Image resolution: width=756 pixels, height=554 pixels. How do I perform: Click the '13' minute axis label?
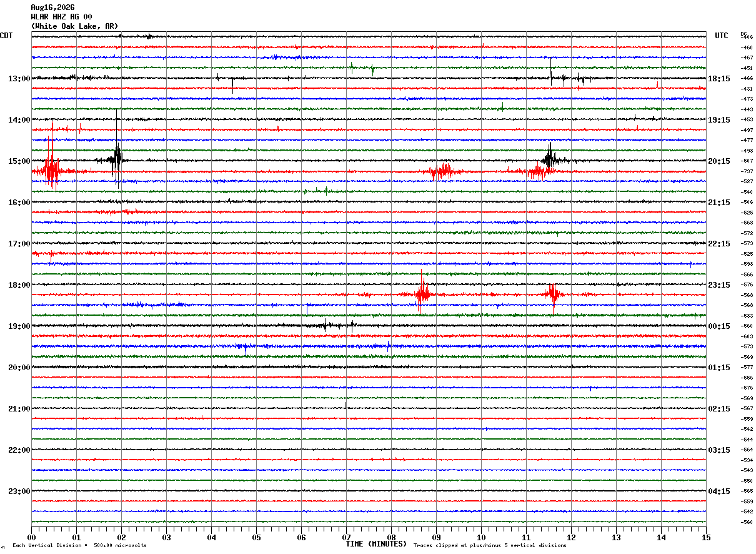[x=616, y=537]
